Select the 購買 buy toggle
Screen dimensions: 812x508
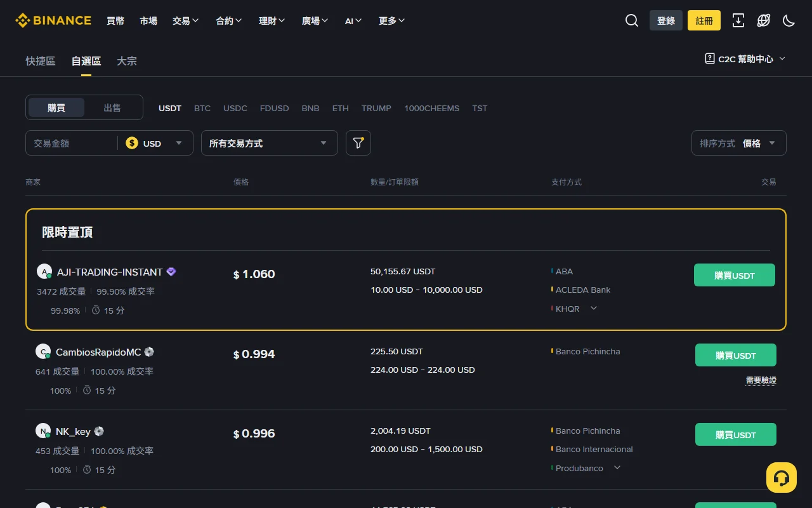[x=56, y=107]
